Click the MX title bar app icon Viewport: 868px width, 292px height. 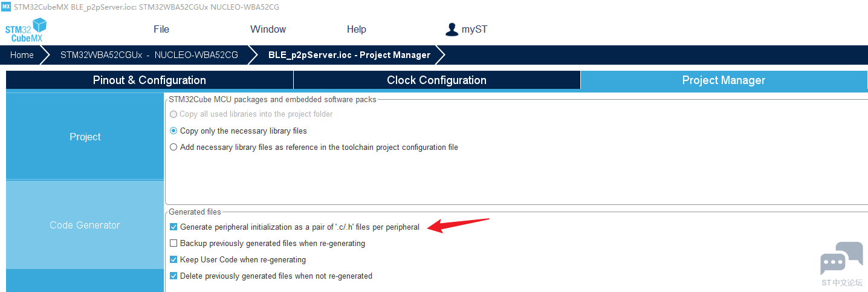tap(6, 6)
